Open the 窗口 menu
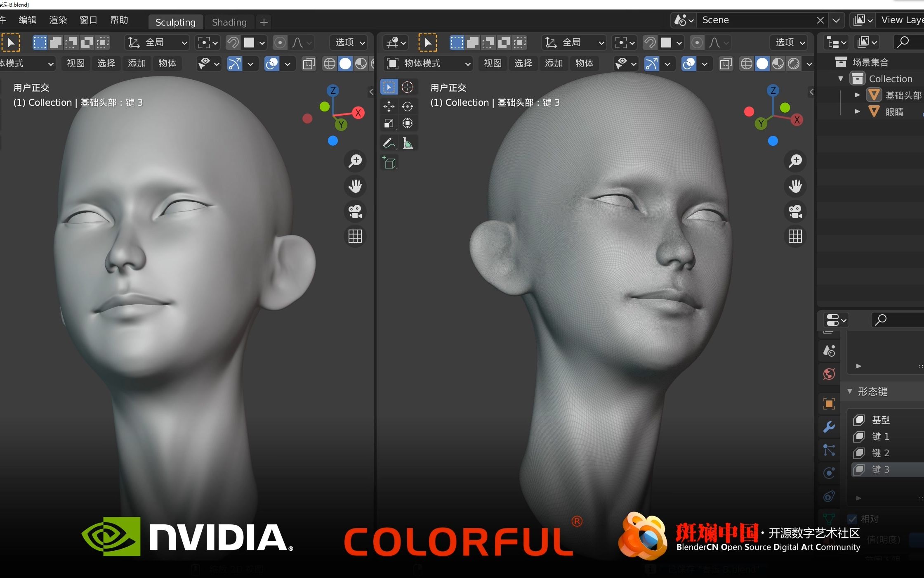 (x=89, y=20)
